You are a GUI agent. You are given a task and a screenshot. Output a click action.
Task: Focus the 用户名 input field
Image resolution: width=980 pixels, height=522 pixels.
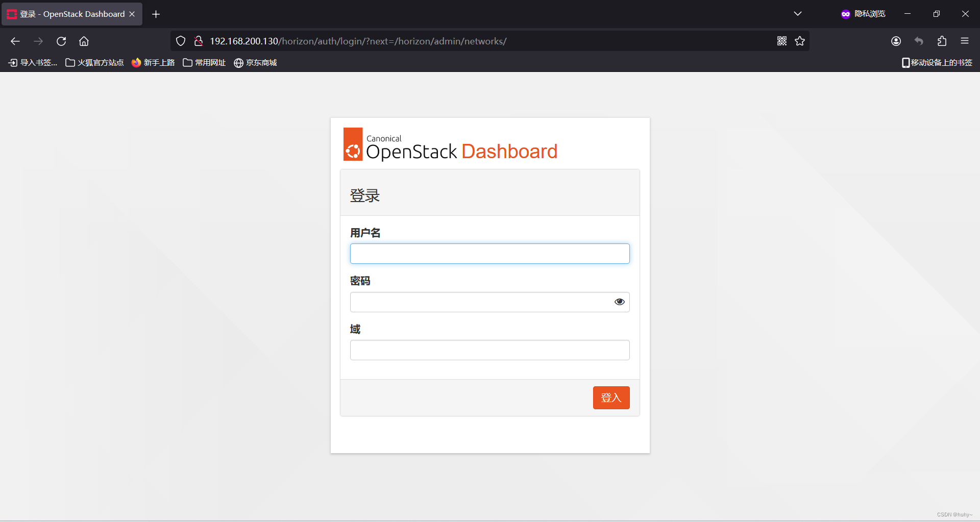click(490, 254)
